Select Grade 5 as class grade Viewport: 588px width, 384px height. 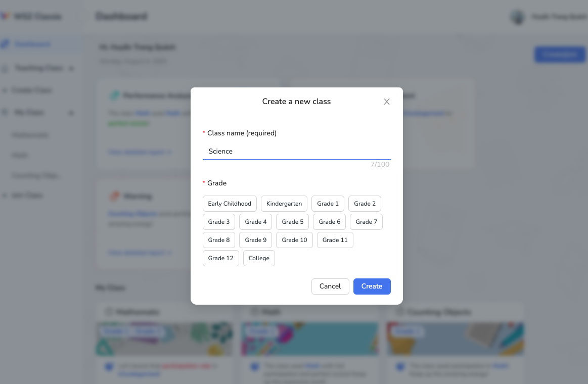[x=293, y=222]
